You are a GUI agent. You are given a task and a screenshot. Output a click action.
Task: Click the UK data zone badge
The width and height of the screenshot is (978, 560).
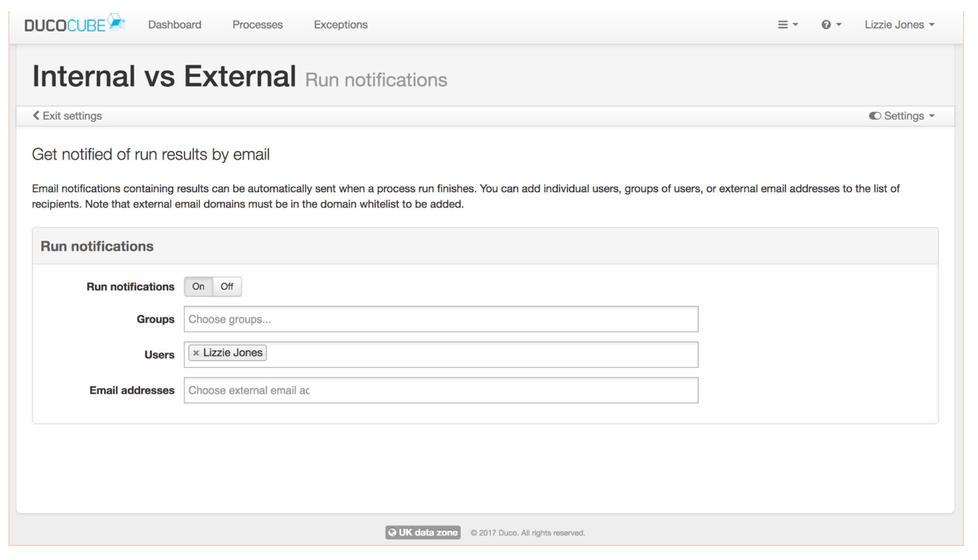point(423,532)
